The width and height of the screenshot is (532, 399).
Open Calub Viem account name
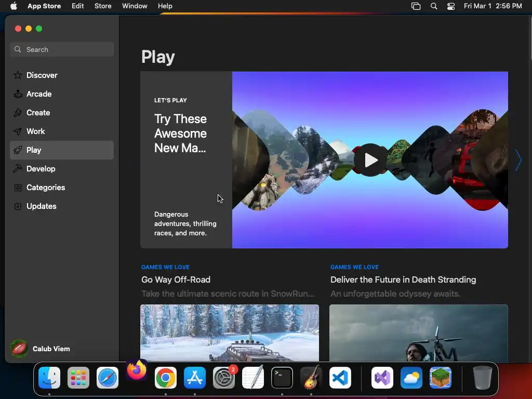(x=51, y=349)
